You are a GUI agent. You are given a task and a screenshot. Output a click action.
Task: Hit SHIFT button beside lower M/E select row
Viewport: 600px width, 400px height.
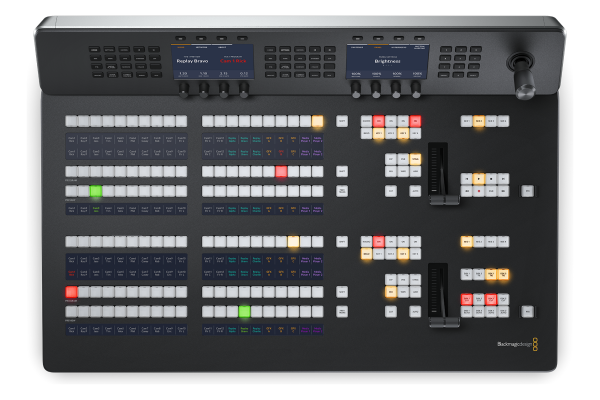[342, 242]
